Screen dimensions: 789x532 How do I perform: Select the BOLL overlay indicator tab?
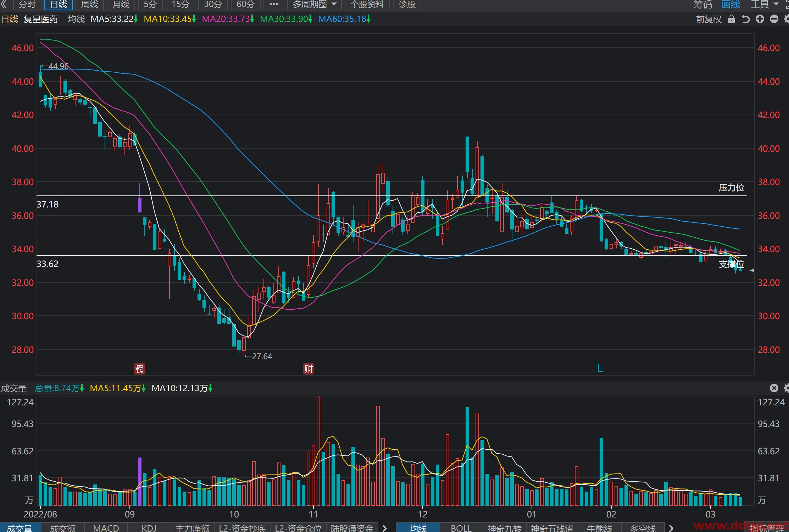coord(461,528)
